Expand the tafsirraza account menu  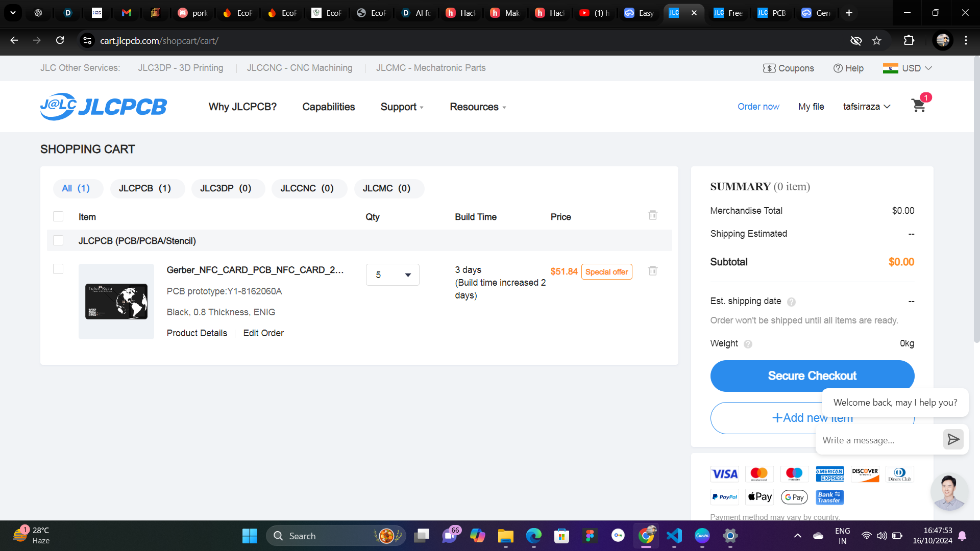pos(866,107)
